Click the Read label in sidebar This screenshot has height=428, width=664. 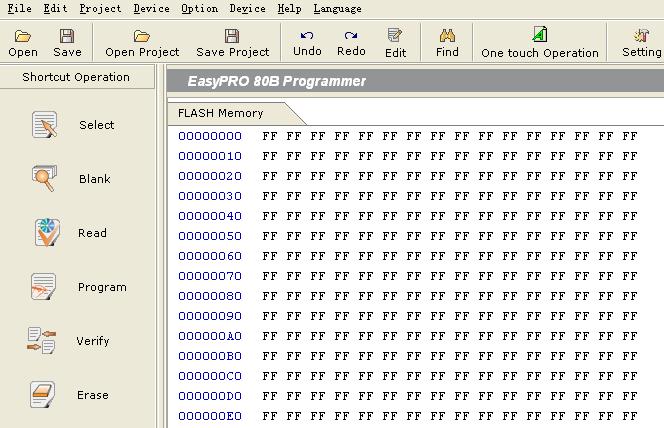(x=92, y=233)
